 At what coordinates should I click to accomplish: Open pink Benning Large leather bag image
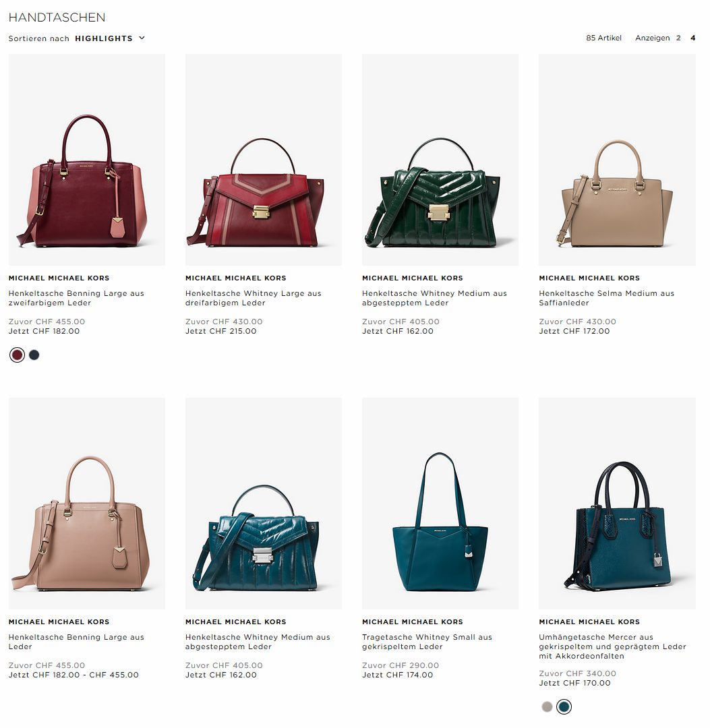pyautogui.click(x=87, y=504)
